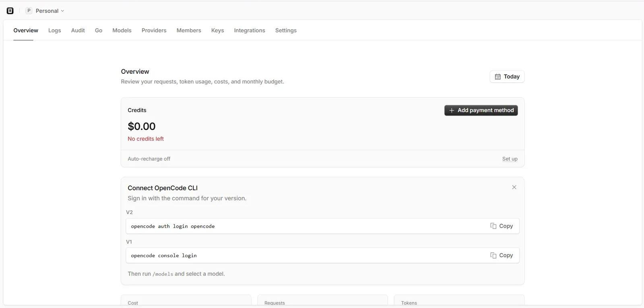This screenshot has width=644, height=308.
Task: Click the OpenCode logo icon
Action: tap(10, 11)
